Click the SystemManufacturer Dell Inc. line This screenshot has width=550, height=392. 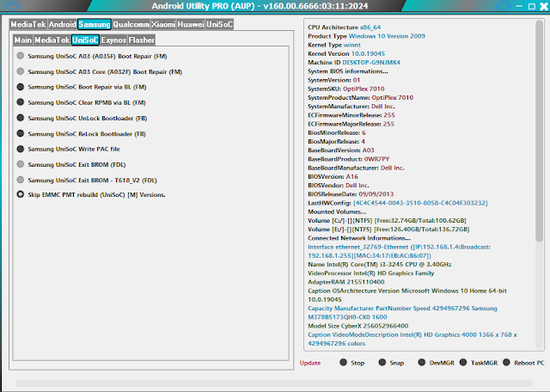pyautogui.click(x=351, y=107)
